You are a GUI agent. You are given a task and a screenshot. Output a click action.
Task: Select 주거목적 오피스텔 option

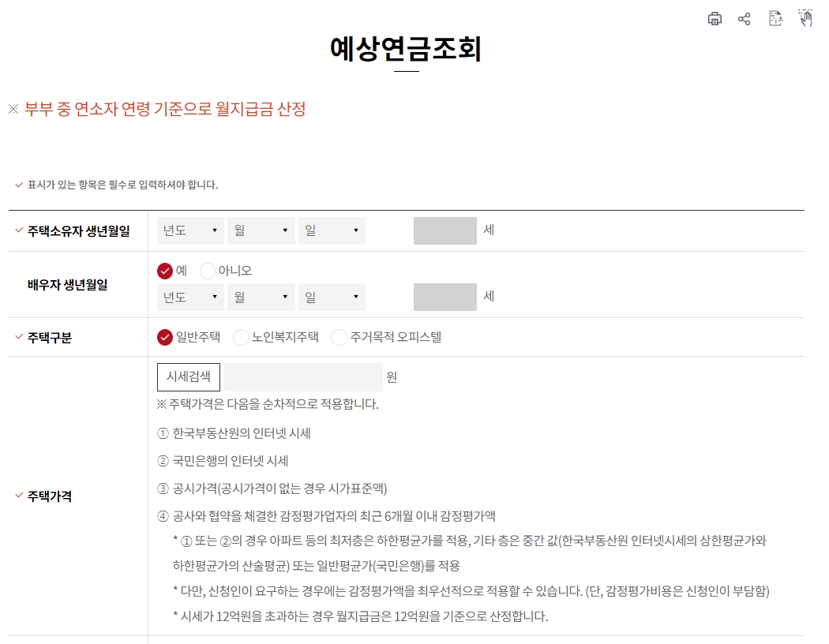[x=337, y=336]
